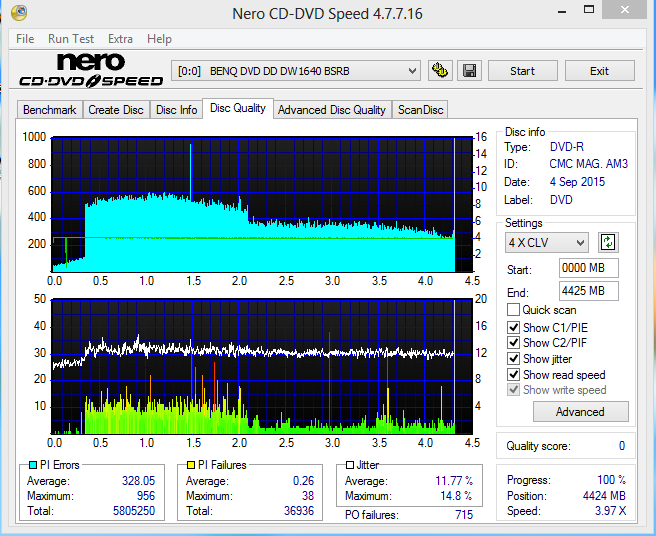656x536 pixels.
Task: Click the Position value 4424 MB
Action: (x=604, y=496)
